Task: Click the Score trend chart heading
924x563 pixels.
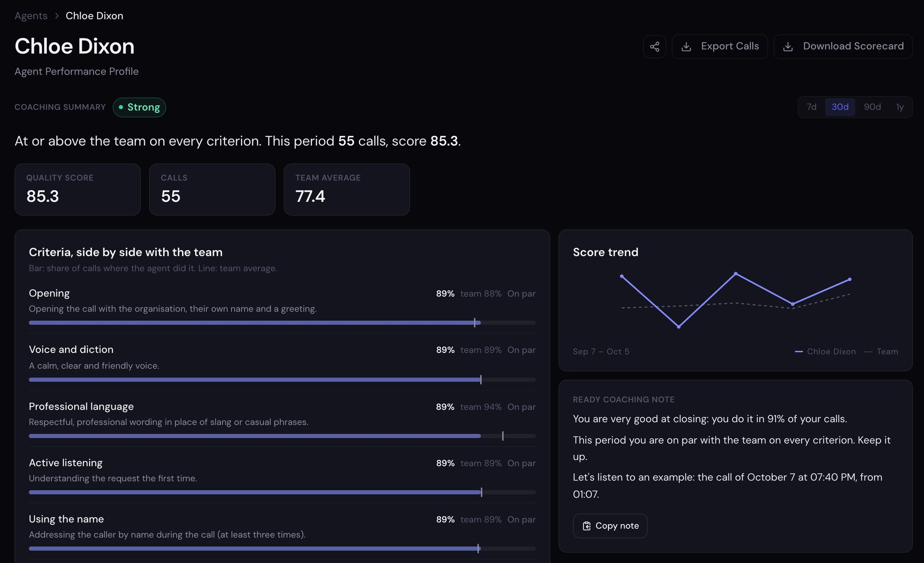Action: tap(605, 252)
